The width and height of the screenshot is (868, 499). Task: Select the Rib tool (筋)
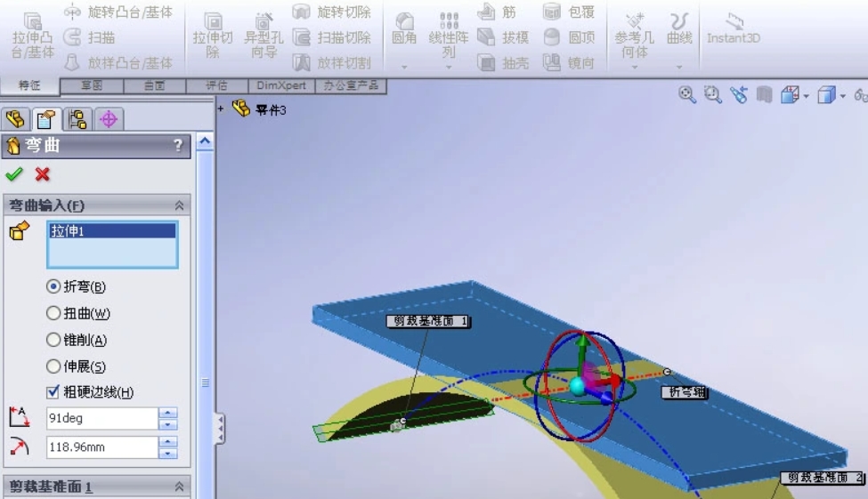click(497, 12)
